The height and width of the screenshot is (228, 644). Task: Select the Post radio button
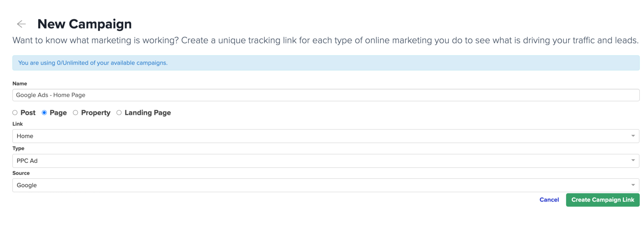coord(15,113)
